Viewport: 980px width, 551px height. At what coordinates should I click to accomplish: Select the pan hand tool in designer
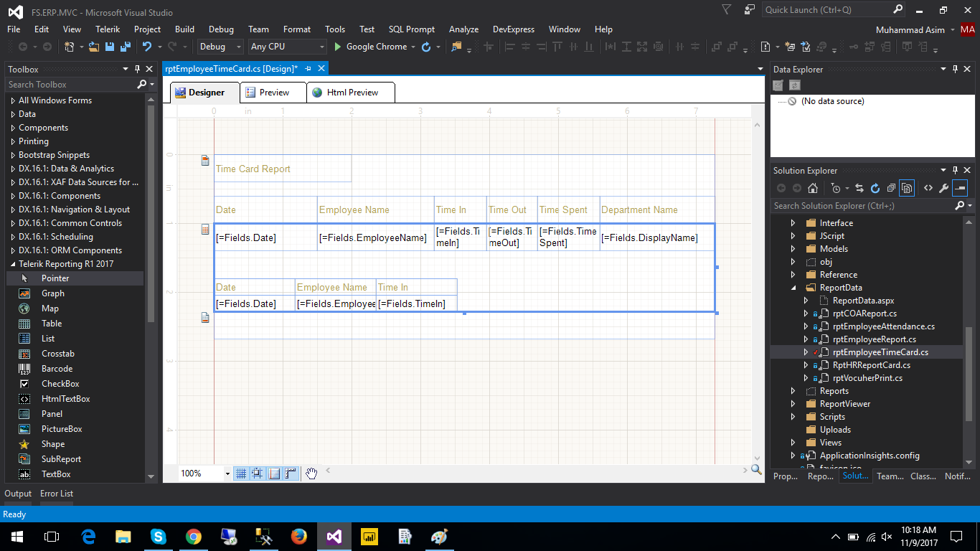coord(311,474)
